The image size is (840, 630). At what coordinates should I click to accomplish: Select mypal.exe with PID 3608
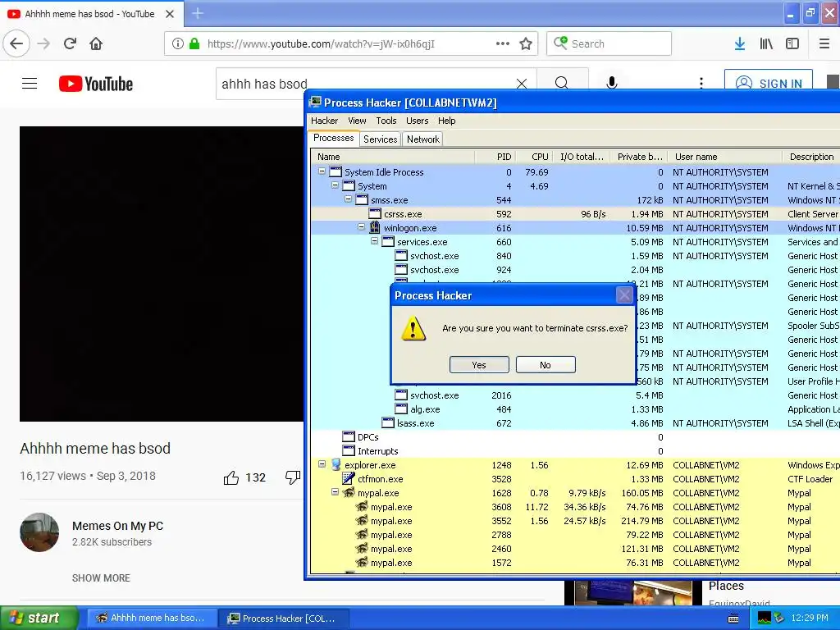(575, 507)
